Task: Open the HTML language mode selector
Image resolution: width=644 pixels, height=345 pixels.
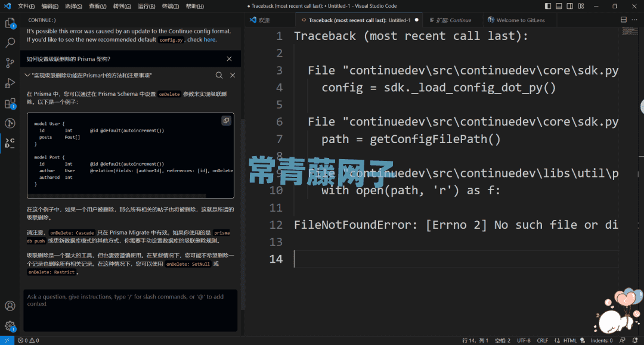Action: (x=570, y=340)
